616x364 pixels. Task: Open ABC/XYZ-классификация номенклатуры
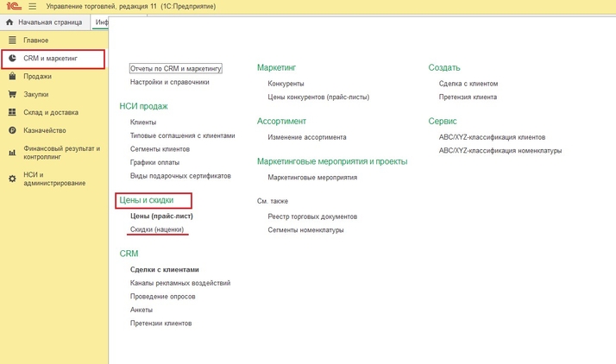click(x=500, y=150)
